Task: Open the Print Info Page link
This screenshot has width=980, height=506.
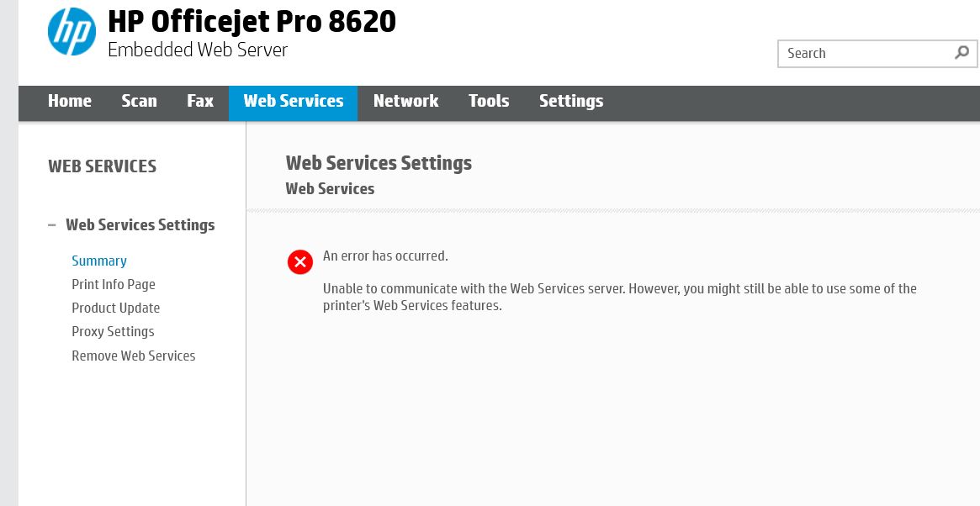Action: click(x=114, y=284)
